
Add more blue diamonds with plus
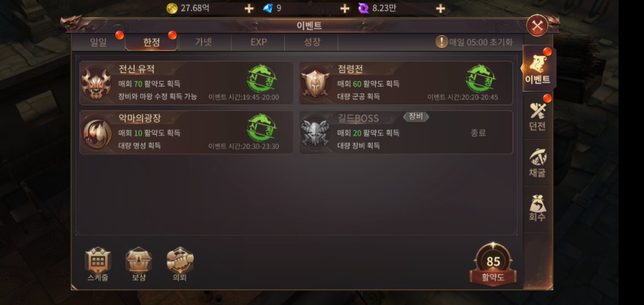[x=345, y=8]
